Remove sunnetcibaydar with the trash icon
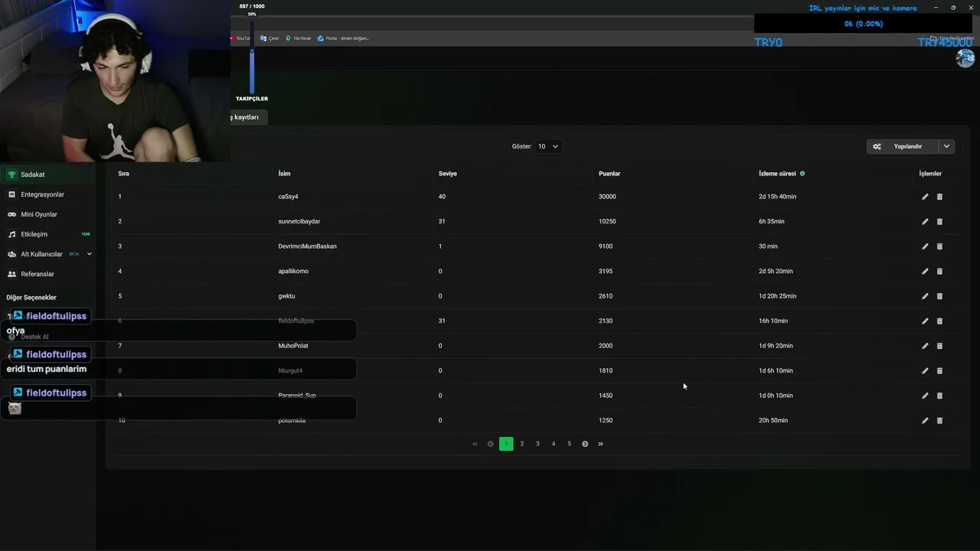 point(939,222)
